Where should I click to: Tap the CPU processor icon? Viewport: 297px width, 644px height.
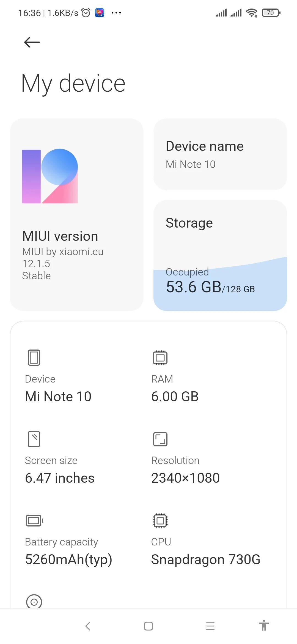click(160, 520)
